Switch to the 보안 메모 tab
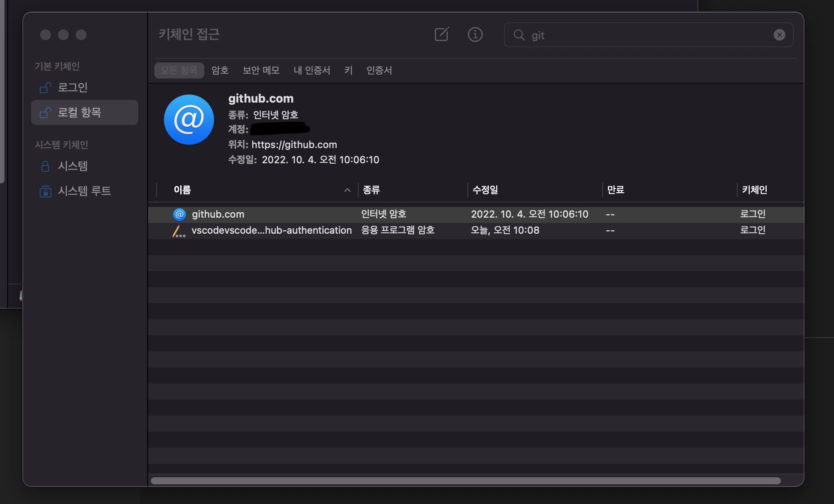 (261, 70)
